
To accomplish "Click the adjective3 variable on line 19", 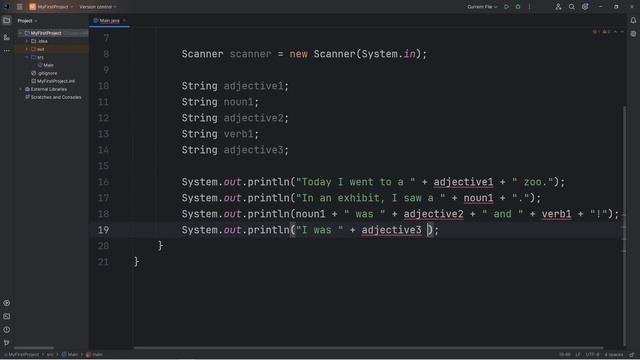I will coord(391,230).
